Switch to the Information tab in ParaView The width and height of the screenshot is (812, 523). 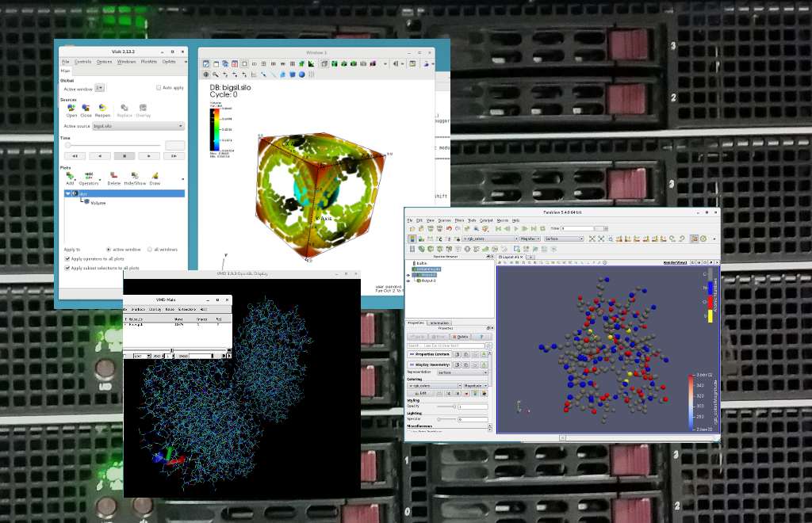(x=439, y=323)
